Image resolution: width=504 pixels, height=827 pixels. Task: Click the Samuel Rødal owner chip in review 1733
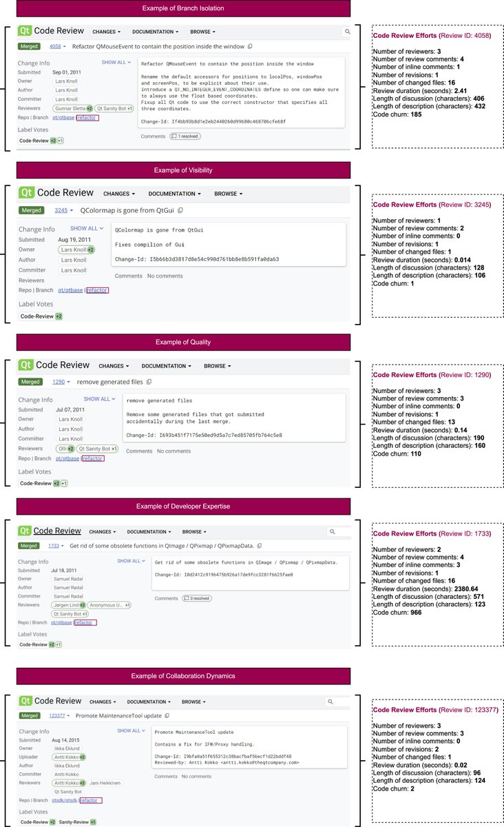(x=68, y=579)
